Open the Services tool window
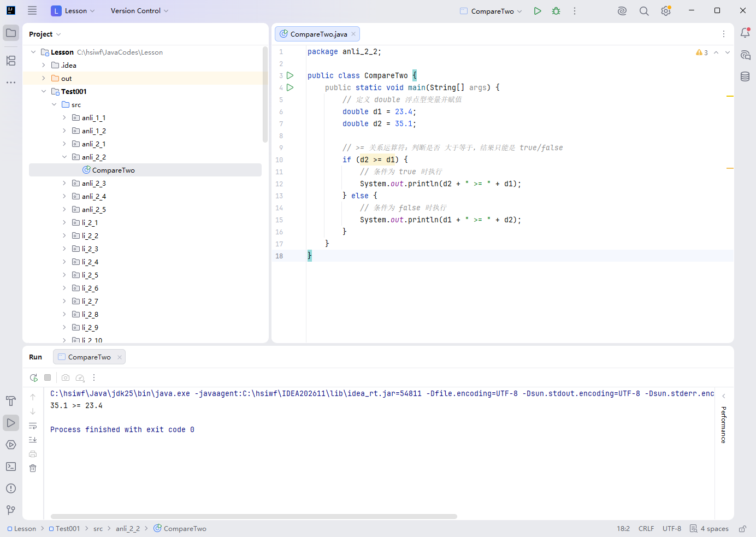This screenshot has width=756, height=537. pyautogui.click(x=11, y=445)
